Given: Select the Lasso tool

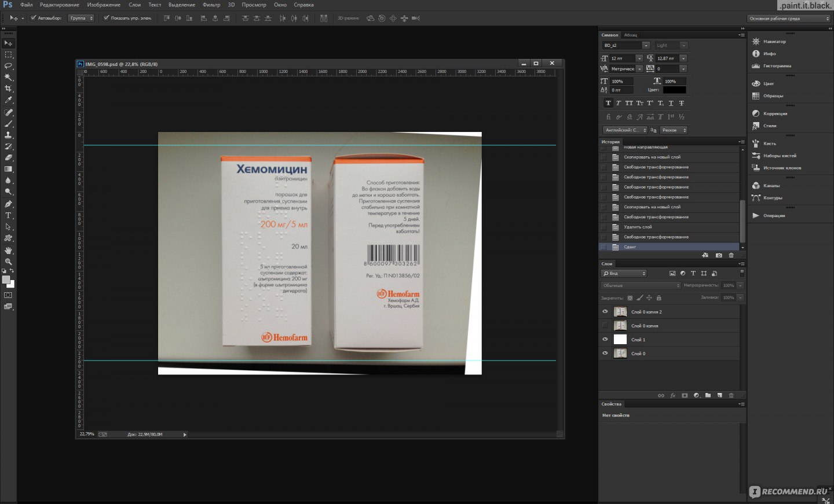Looking at the screenshot, I should tap(8, 66).
